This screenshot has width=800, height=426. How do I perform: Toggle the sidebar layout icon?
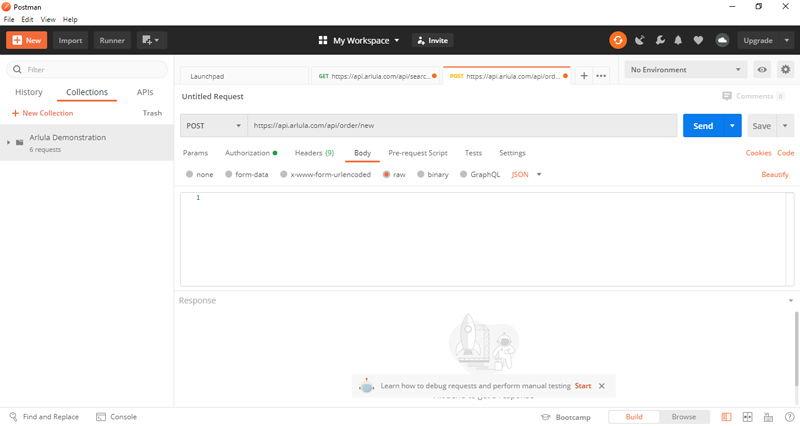coord(726,417)
